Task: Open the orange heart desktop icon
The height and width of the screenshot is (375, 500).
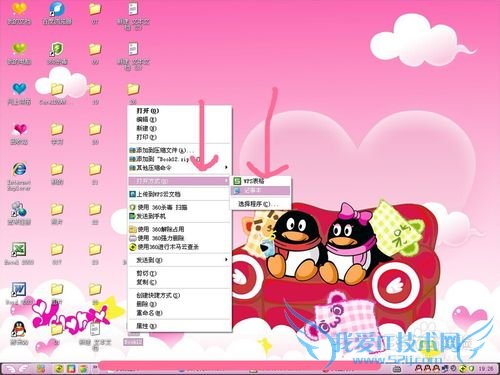Action: (19, 8)
